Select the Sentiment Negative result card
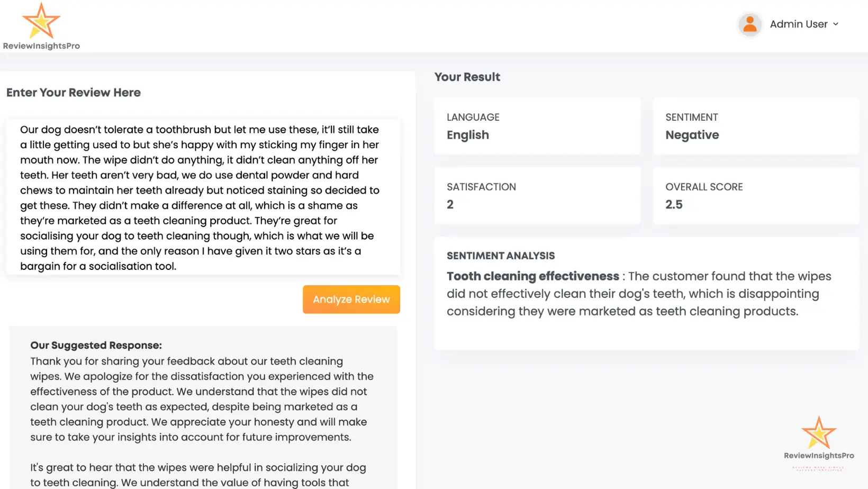Screen dimensions: 868x489 pyautogui.click(x=756, y=126)
